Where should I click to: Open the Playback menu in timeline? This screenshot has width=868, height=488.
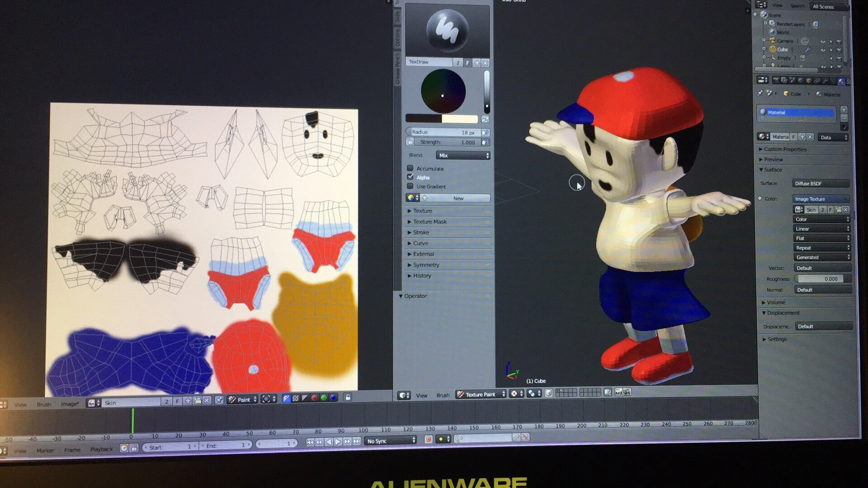(x=101, y=449)
